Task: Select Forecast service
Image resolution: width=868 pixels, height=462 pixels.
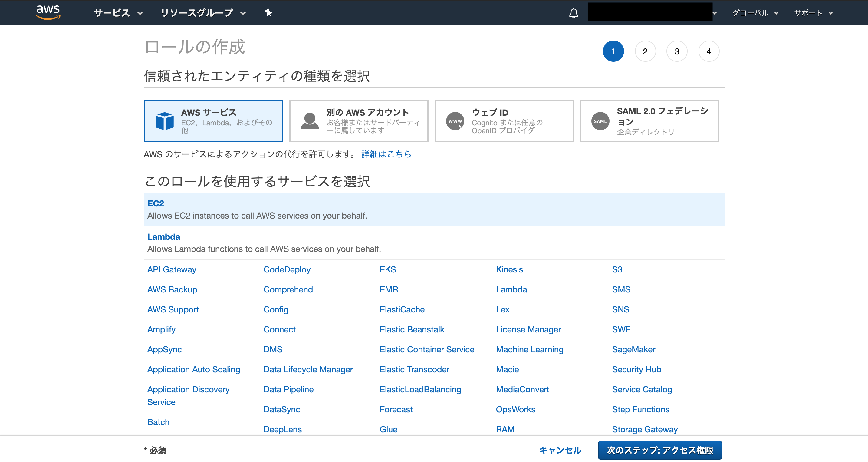Action: pos(396,409)
